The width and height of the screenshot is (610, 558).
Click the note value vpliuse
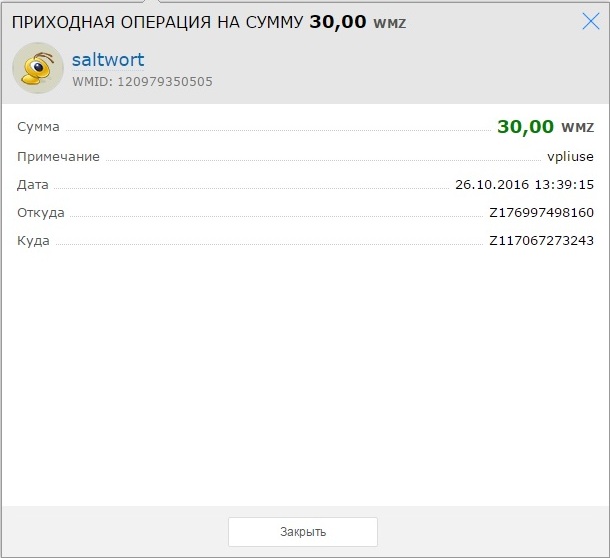[x=570, y=156]
